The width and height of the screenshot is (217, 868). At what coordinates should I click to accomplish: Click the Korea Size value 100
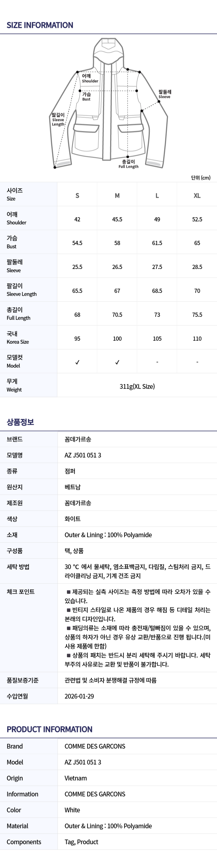pyautogui.click(x=117, y=339)
